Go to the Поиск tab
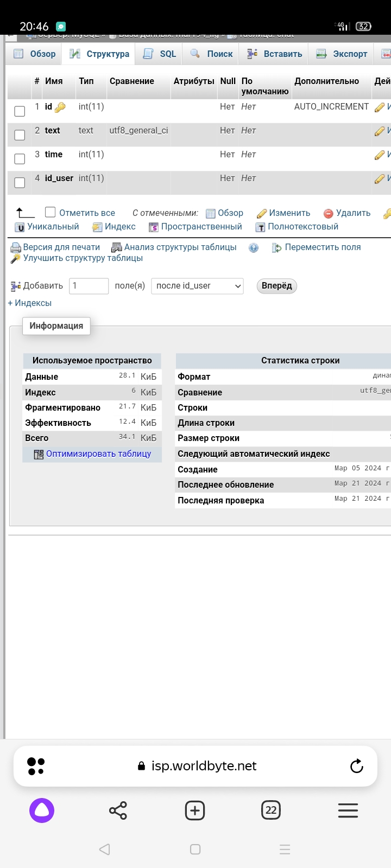This screenshot has height=868, width=391. [212, 54]
